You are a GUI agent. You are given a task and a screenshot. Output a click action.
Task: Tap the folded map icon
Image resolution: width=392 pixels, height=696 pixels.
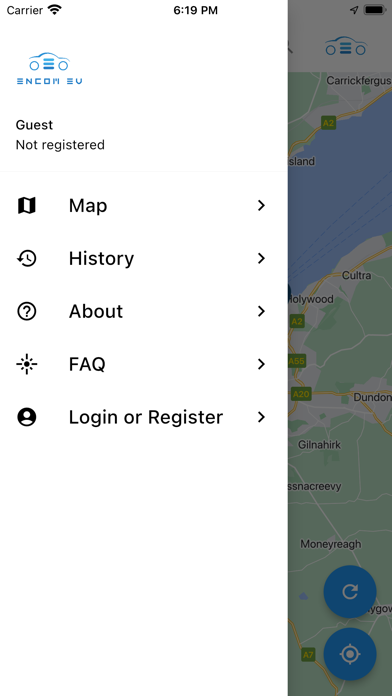click(x=27, y=206)
